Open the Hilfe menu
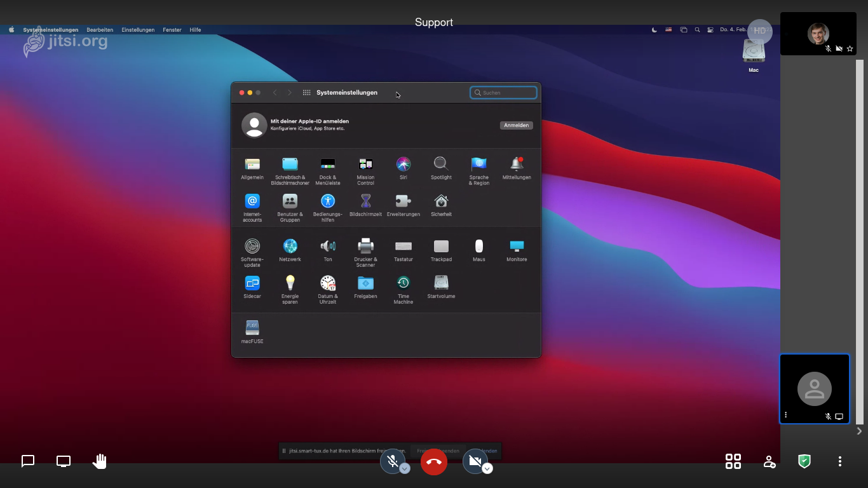Image resolution: width=868 pixels, height=488 pixels. pos(195,30)
